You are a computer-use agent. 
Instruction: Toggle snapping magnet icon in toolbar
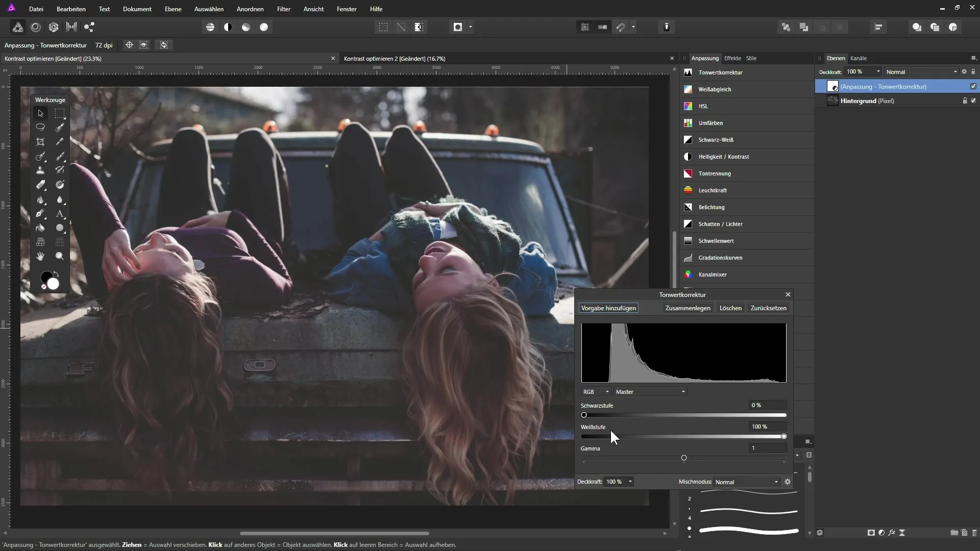tap(621, 27)
